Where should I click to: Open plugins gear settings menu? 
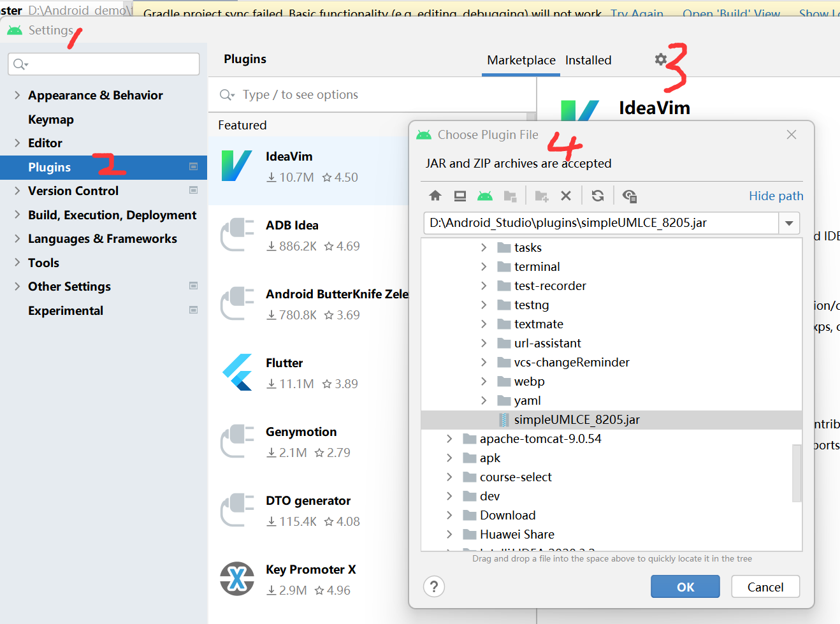[661, 59]
